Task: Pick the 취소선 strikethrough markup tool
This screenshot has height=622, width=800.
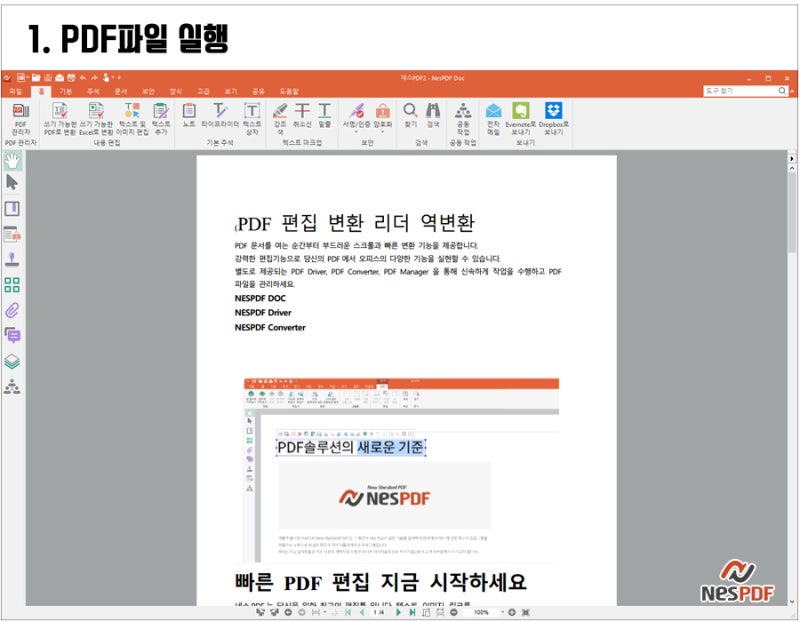Action: pyautogui.click(x=302, y=115)
